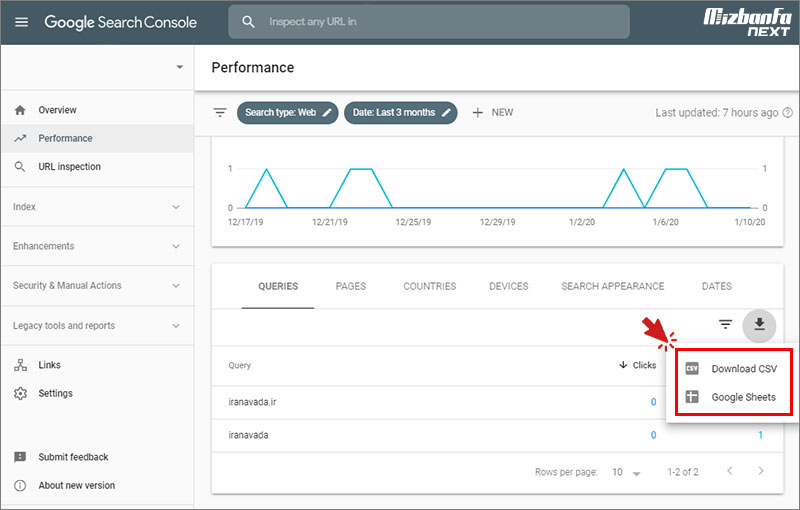800x510 pixels.
Task: Switch to the DEVICES tab
Action: [x=509, y=287]
